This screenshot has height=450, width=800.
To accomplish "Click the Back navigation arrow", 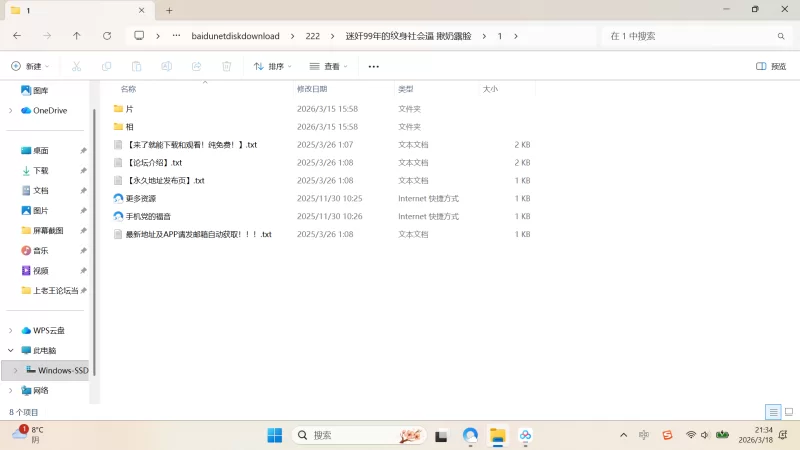I will coord(17,36).
